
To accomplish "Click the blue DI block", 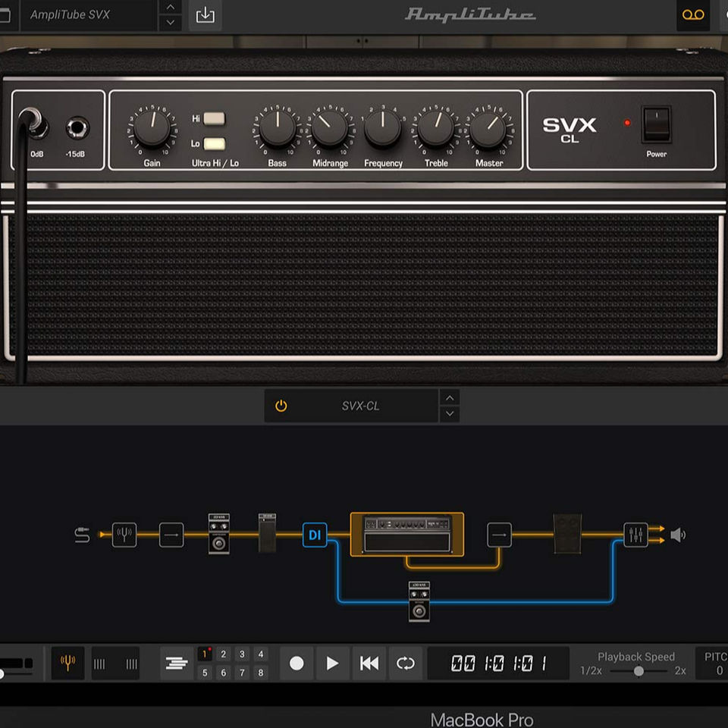I will pos(315,535).
